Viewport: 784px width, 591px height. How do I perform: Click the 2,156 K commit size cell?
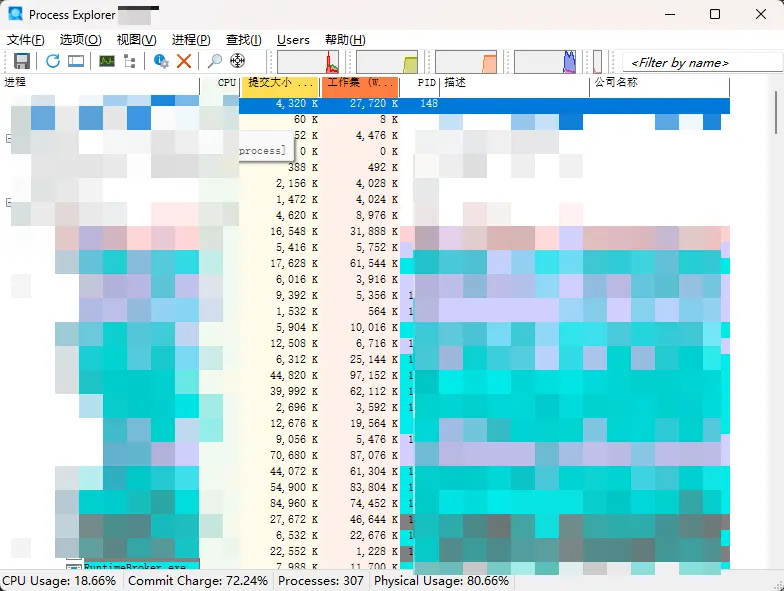coord(296,184)
